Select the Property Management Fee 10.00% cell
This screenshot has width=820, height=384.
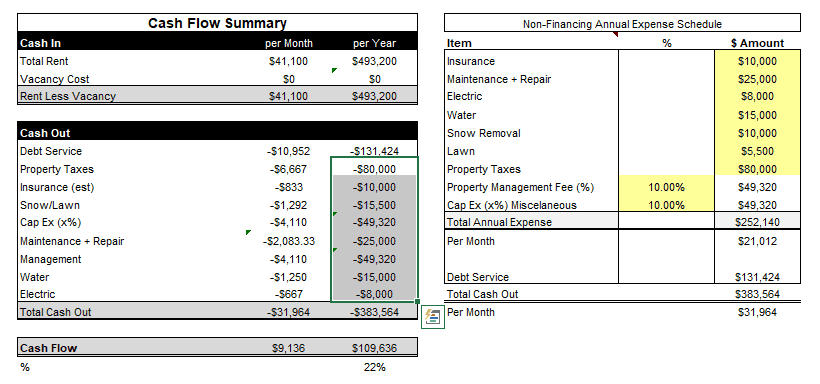tap(666, 187)
